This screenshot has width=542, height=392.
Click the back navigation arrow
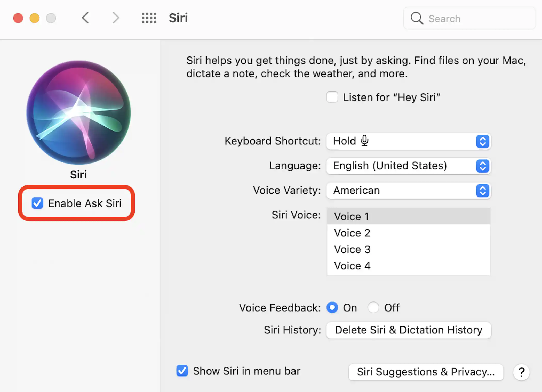coord(86,18)
